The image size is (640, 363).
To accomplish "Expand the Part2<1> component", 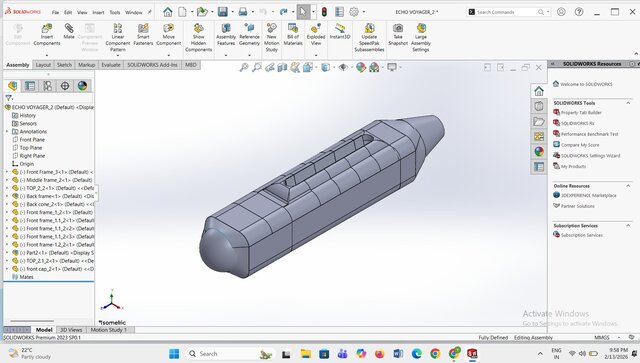I will (7, 253).
